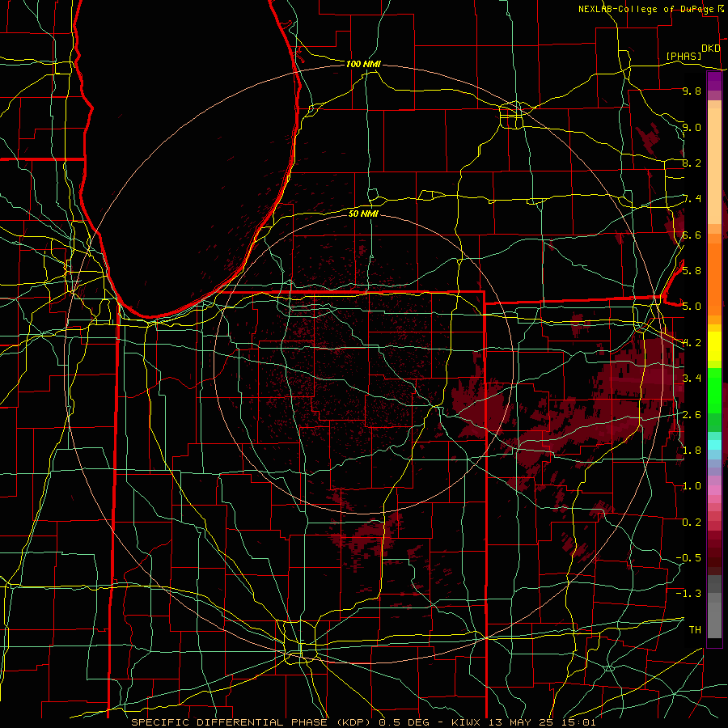Click the [PHAS] label above the color bar
728x728 pixels.
(x=684, y=57)
